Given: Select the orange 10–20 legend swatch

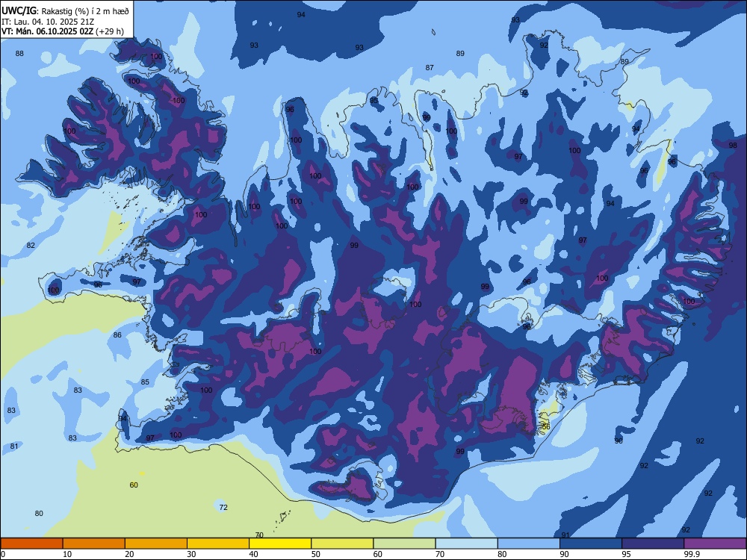Looking at the screenshot, I should [94, 544].
